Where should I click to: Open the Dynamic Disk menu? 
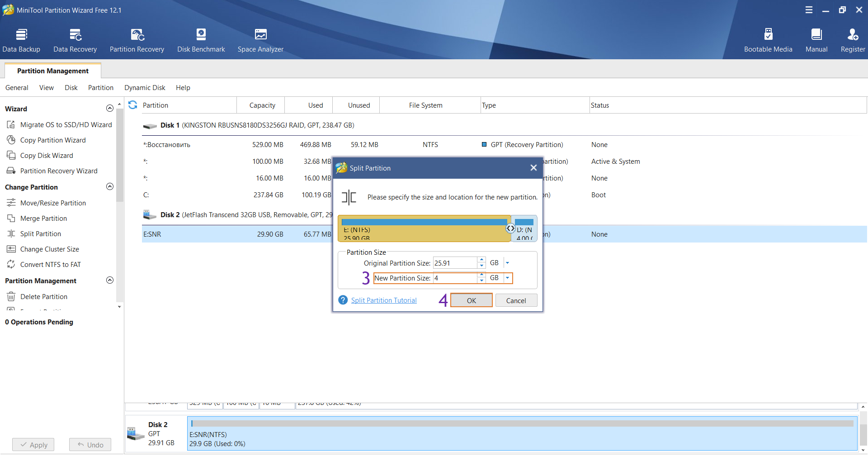(145, 88)
